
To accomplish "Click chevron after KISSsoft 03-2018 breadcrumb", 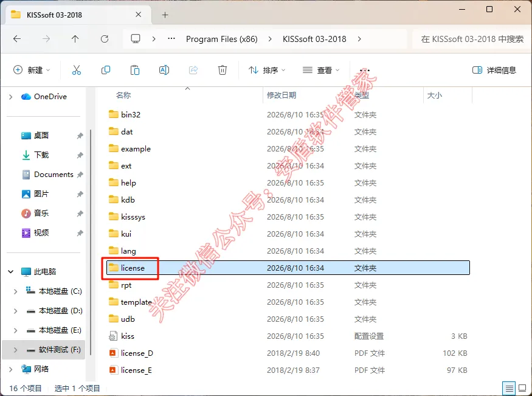I will pos(359,39).
